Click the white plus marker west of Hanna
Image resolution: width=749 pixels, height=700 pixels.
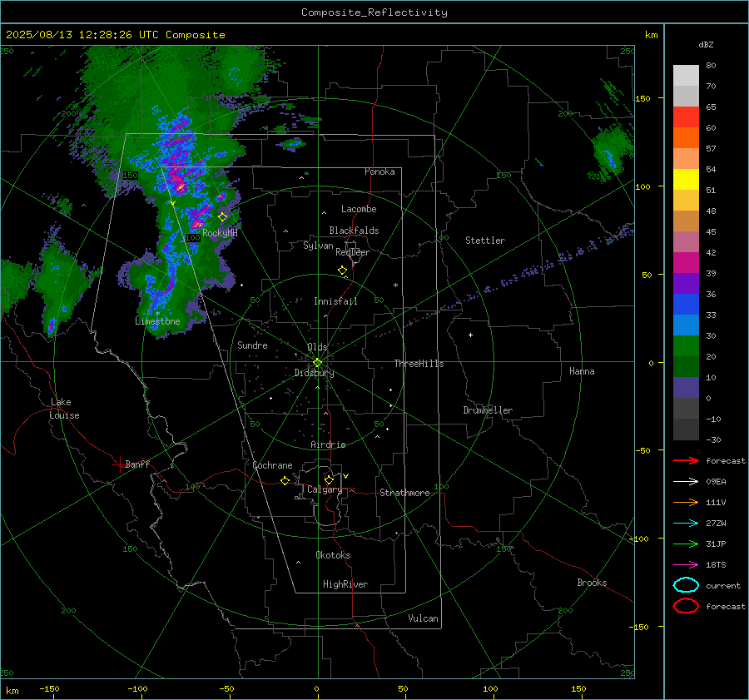pyautogui.click(x=470, y=335)
